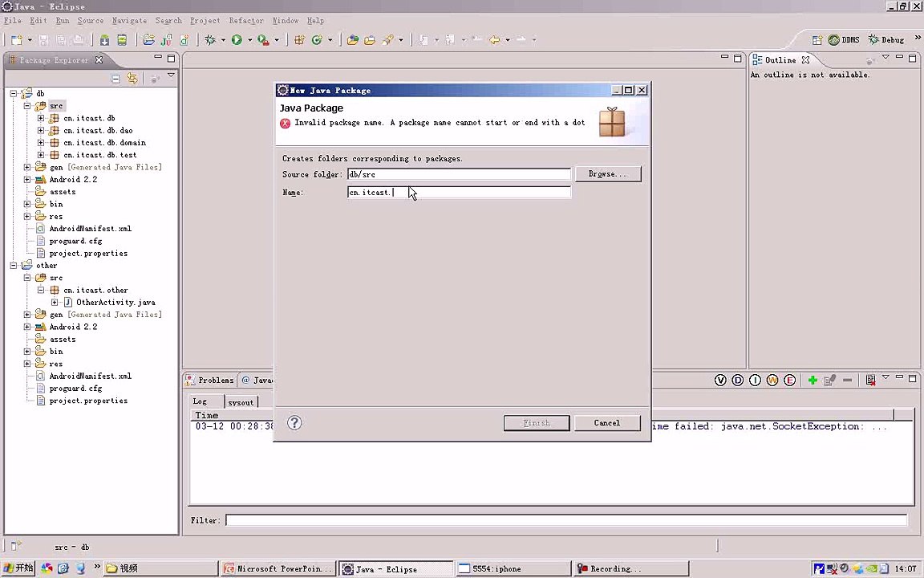Close the Outline view tab
924x578 pixels.
click(x=805, y=60)
